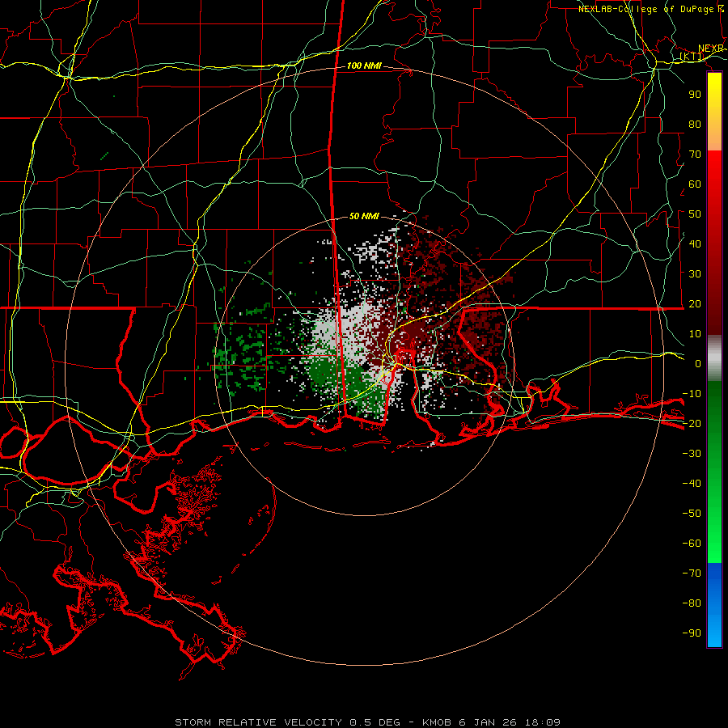The height and width of the screenshot is (728, 728).
Task: Click the 80 value on velocity scale
Action: click(x=695, y=124)
